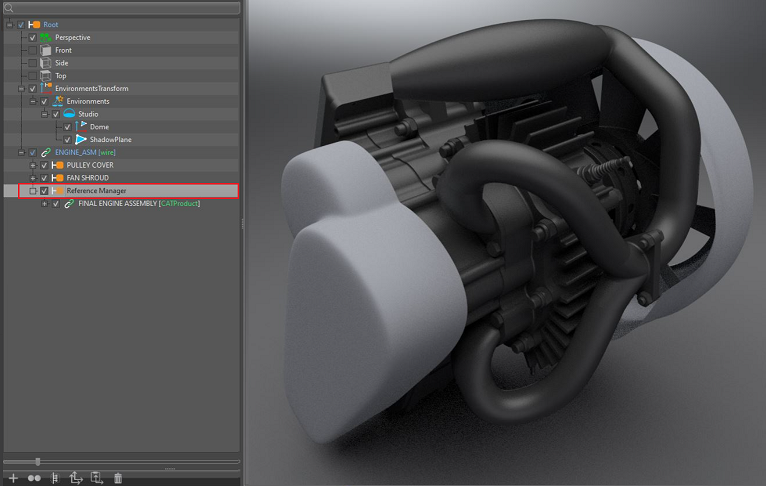
Task: Select the "Root" label
Action: (x=51, y=24)
